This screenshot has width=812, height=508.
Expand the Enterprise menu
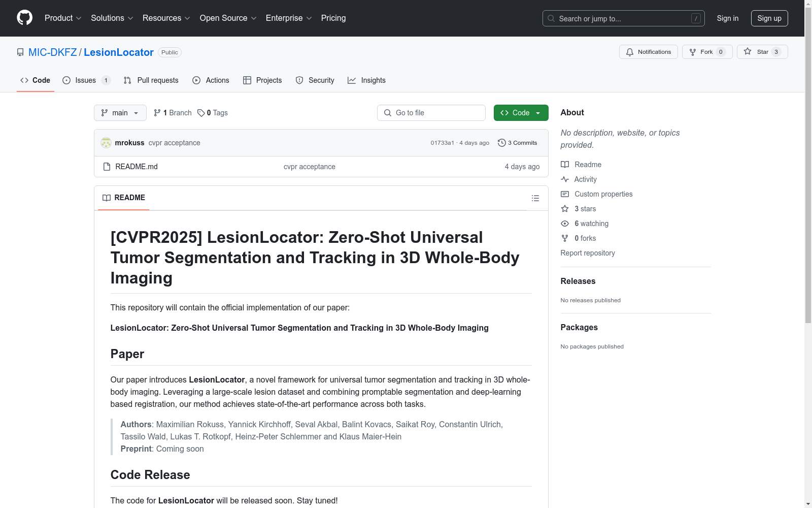pyautogui.click(x=289, y=18)
